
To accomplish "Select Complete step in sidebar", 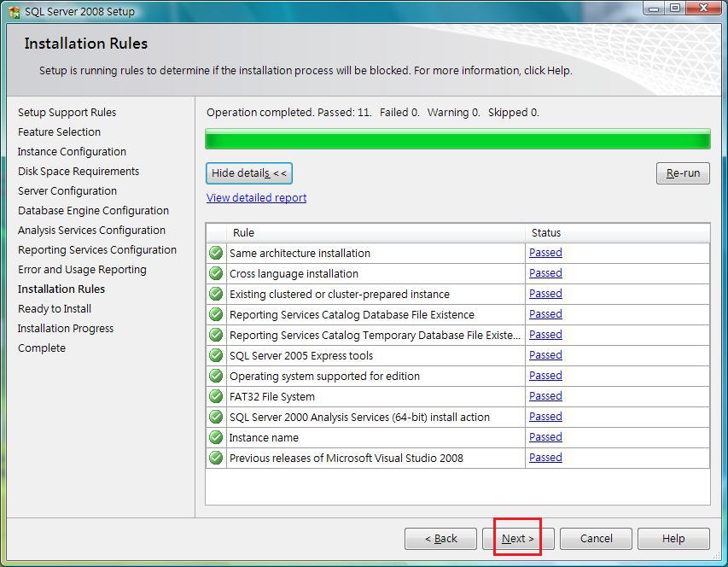I will tap(42, 348).
